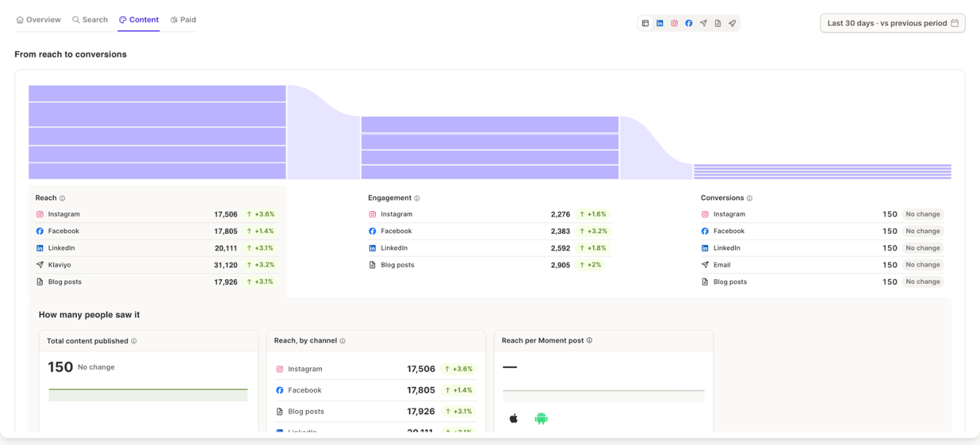Open info tooltip next to Reach heading
This screenshot has width=980, height=445.
point(62,198)
